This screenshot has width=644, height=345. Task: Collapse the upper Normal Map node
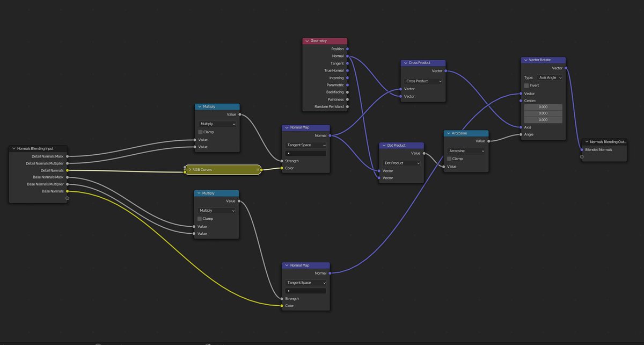287,128
